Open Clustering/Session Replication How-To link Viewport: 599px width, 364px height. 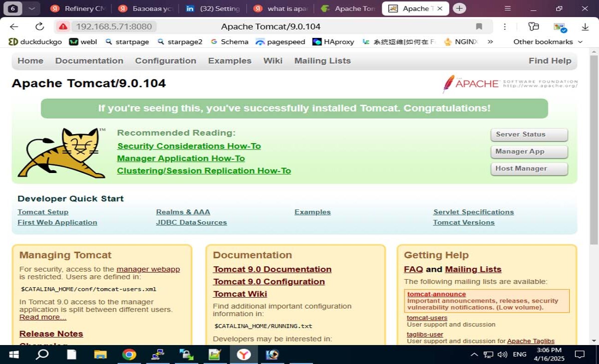[x=204, y=171]
